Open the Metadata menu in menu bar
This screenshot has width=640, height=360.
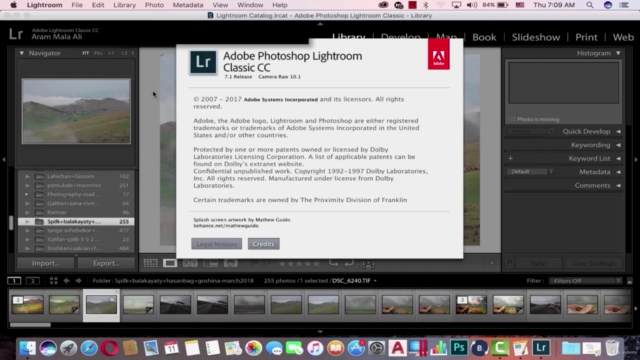coord(188,5)
